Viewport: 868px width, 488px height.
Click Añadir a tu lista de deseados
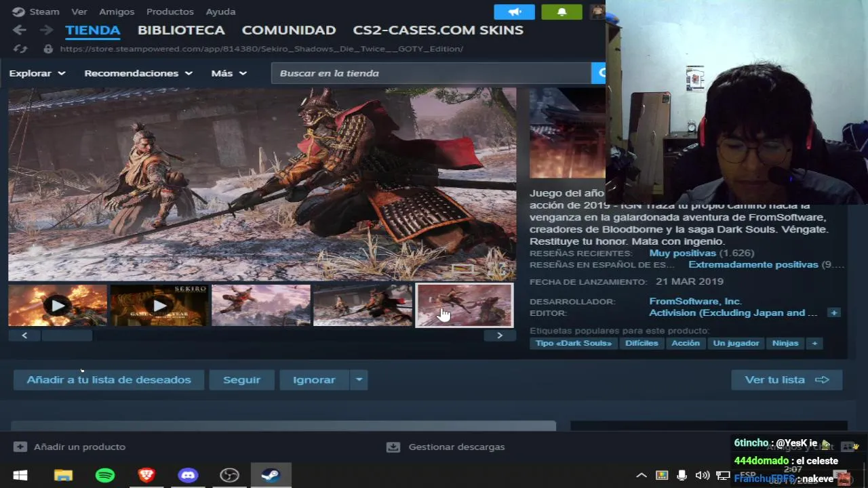(x=108, y=380)
